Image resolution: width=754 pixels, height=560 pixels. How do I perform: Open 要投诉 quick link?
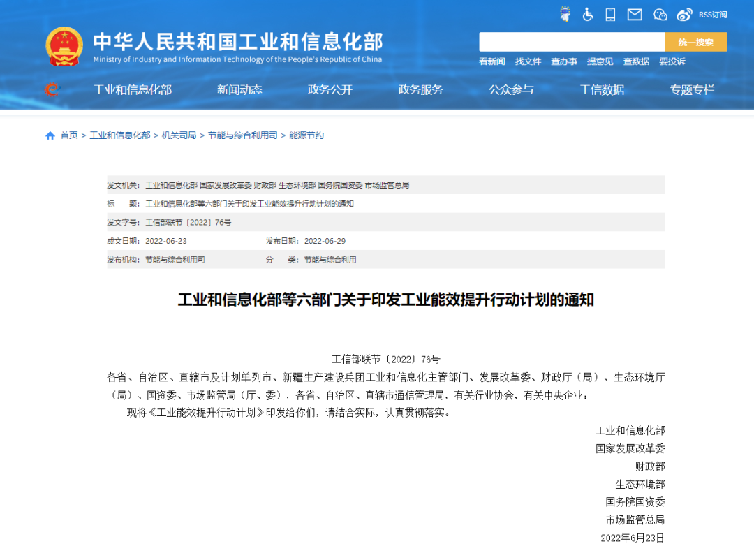[672, 61]
